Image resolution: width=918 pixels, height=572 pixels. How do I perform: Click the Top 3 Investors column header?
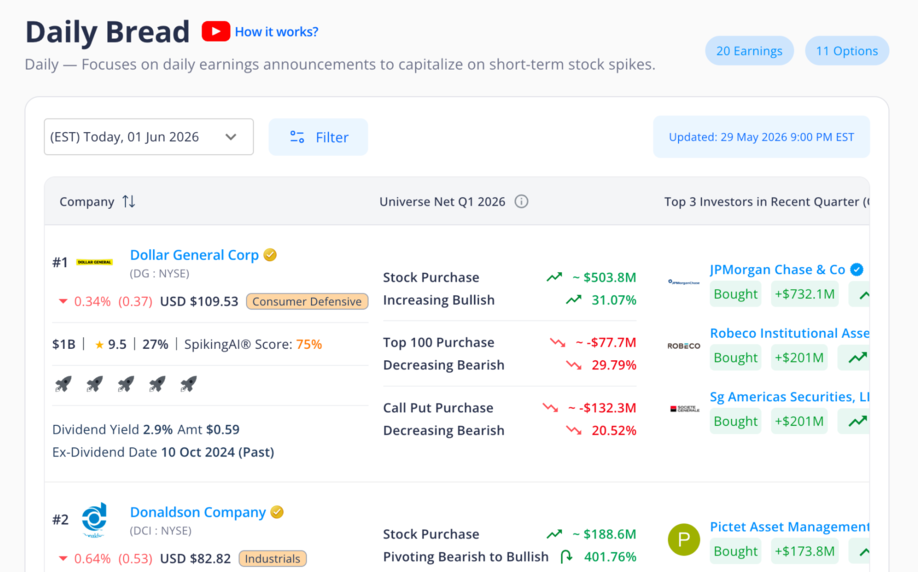[766, 201]
